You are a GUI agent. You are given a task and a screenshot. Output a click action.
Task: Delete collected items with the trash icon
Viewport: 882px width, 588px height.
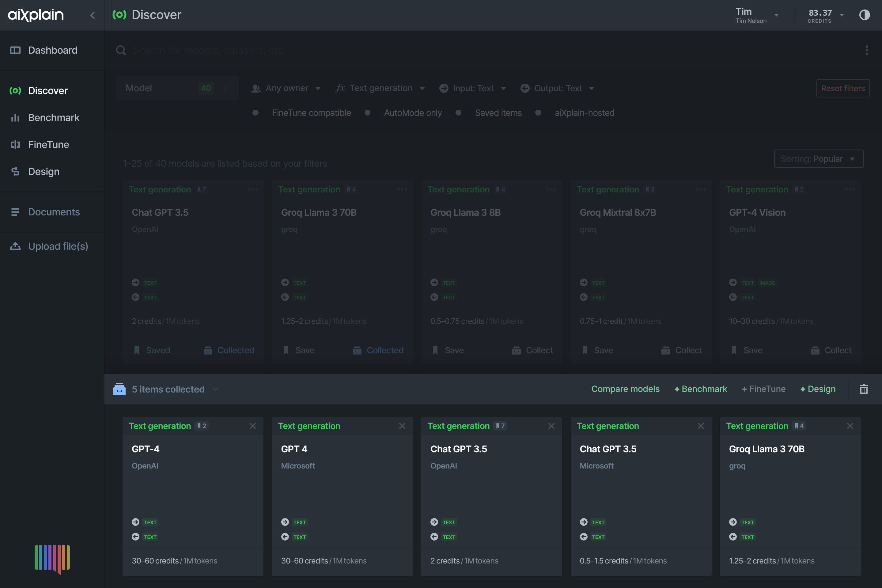(x=864, y=389)
